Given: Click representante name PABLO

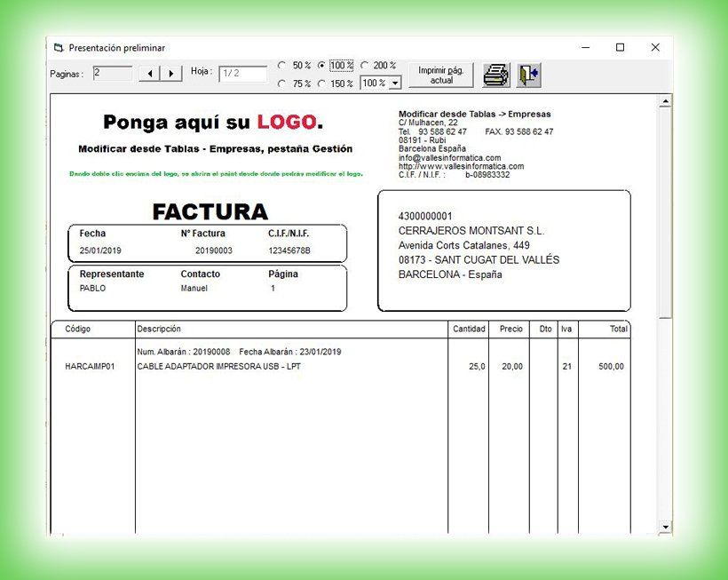Looking at the screenshot, I should pyautogui.click(x=93, y=288).
